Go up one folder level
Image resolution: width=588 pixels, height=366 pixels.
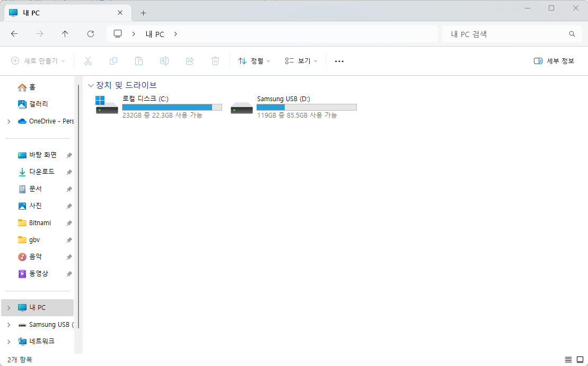point(65,34)
